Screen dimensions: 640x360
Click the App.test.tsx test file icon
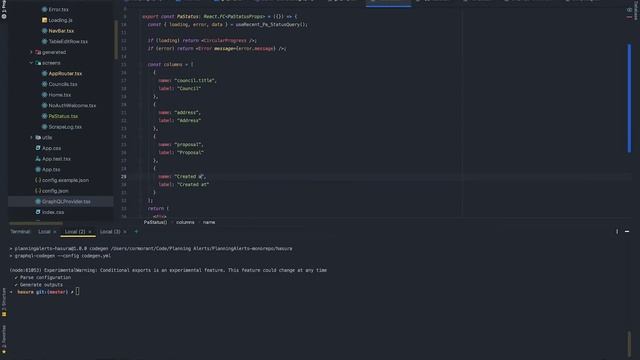tap(38, 159)
